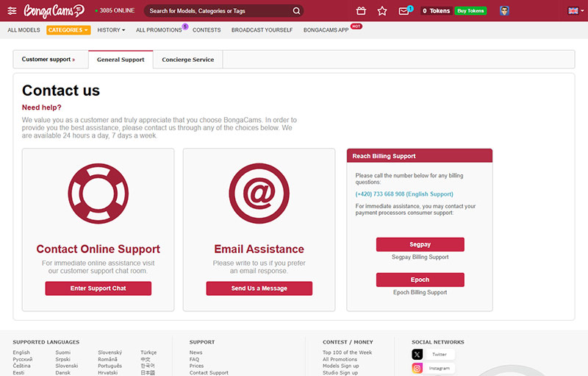This screenshot has width=588, height=376.
Task: Click the HOT badge
Action: click(x=356, y=26)
